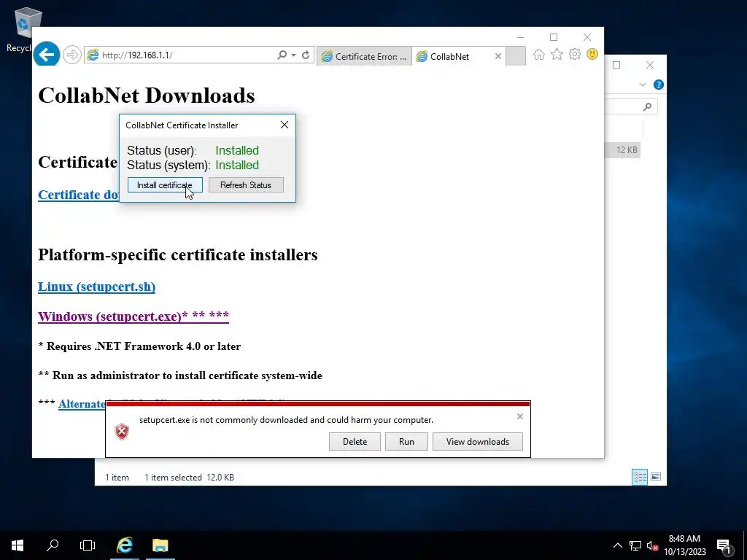Switch to the Certificate Error tab
Viewport: 747px width, 560px height.
[x=365, y=56]
